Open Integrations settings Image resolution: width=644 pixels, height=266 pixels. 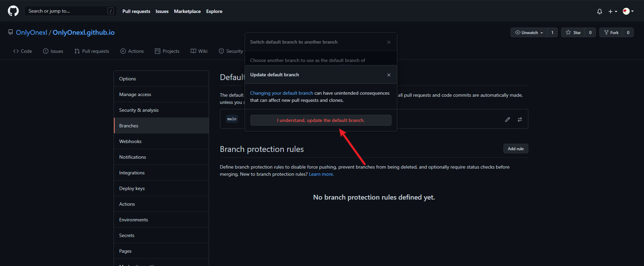[x=161, y=173]
